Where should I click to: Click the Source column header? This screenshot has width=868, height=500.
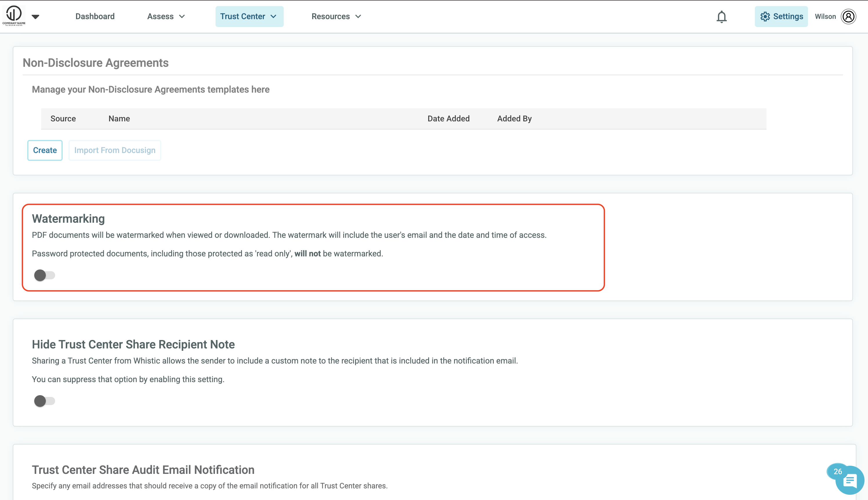click(63, 118)
